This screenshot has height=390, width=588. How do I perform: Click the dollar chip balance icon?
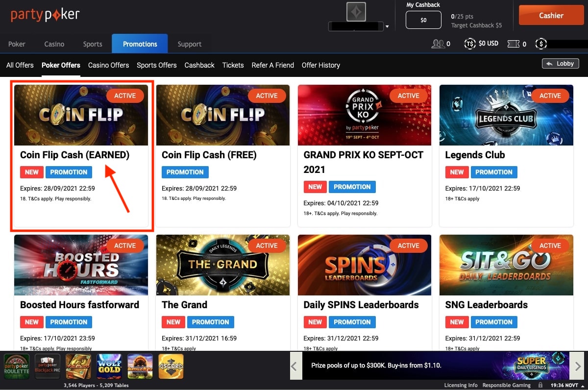(x=541, y=44)
